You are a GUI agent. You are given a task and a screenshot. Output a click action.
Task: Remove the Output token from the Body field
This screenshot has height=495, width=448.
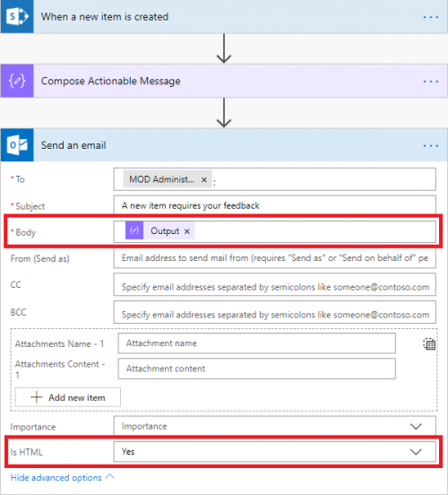(187, 231)
